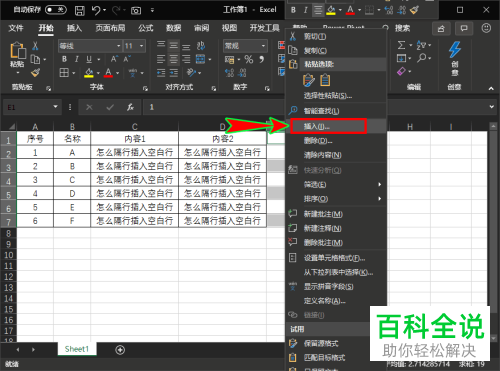
Task: Click the Name Box showing E1
Action: (29, 107)
